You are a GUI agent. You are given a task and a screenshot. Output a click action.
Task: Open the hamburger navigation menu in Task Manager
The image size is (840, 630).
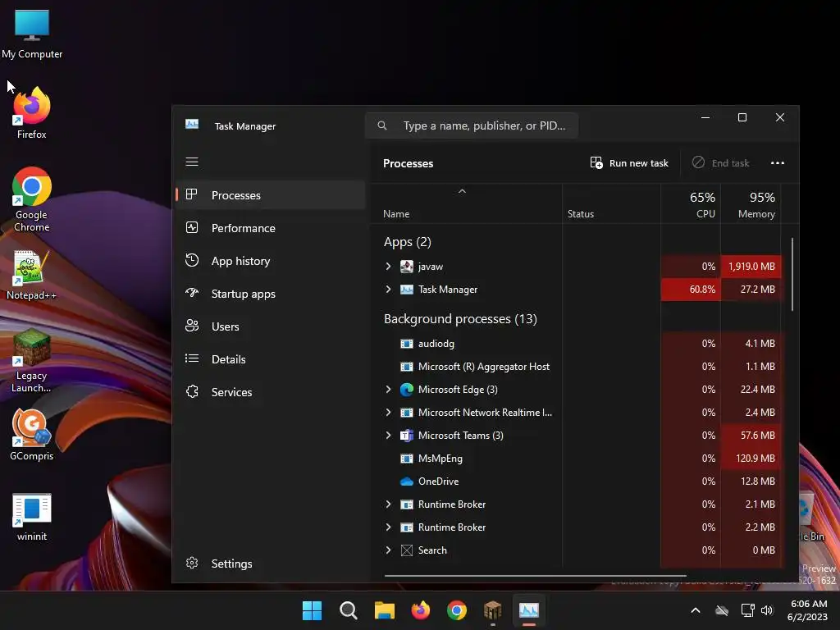point(192,162)
